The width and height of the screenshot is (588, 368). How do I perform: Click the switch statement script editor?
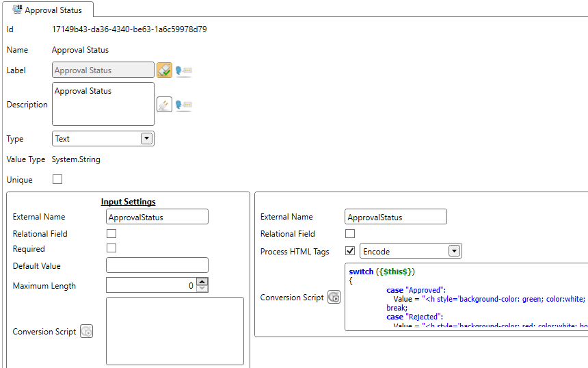pyautogui.click(x=466, y=297)
